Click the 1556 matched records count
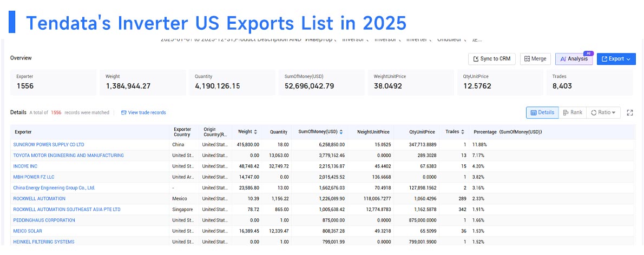The width and height of the screenshot is (644, 255). point(56,112)
